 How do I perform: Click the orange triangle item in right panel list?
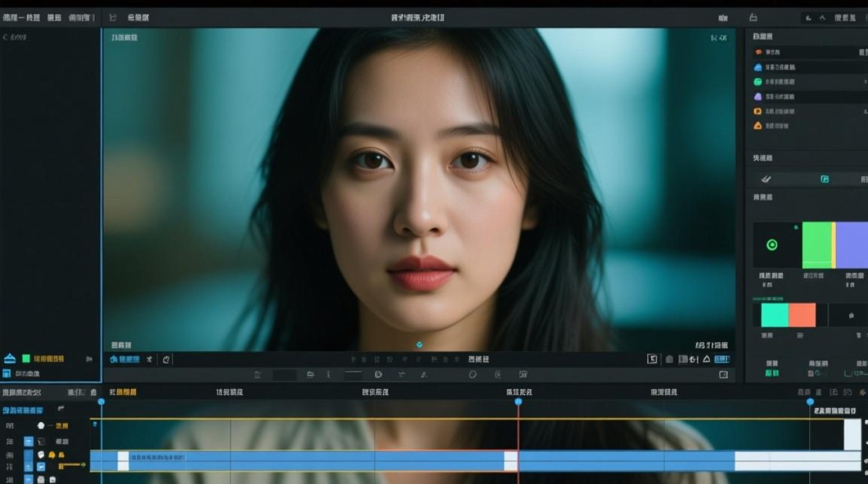tap(758, 126)
